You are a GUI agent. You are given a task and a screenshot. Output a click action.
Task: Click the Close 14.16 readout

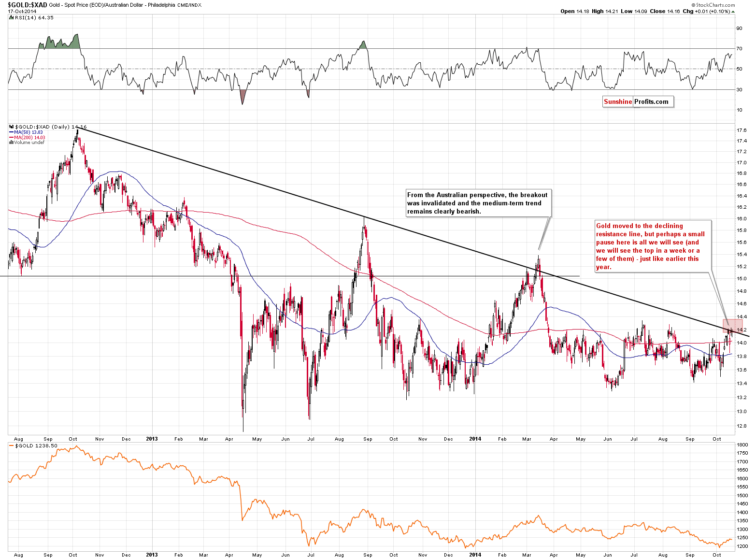coord(665,11)
